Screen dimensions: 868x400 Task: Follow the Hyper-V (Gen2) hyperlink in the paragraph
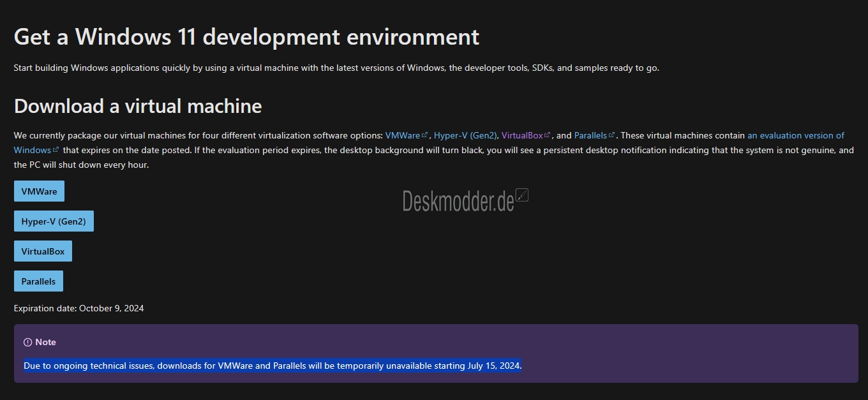[x=465, y=135]
